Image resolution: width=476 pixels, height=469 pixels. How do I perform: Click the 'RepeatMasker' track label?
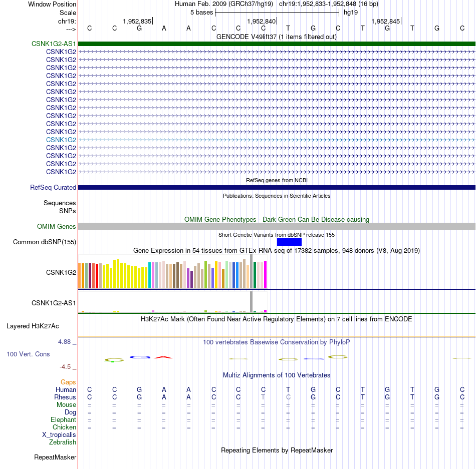point(55,457)
